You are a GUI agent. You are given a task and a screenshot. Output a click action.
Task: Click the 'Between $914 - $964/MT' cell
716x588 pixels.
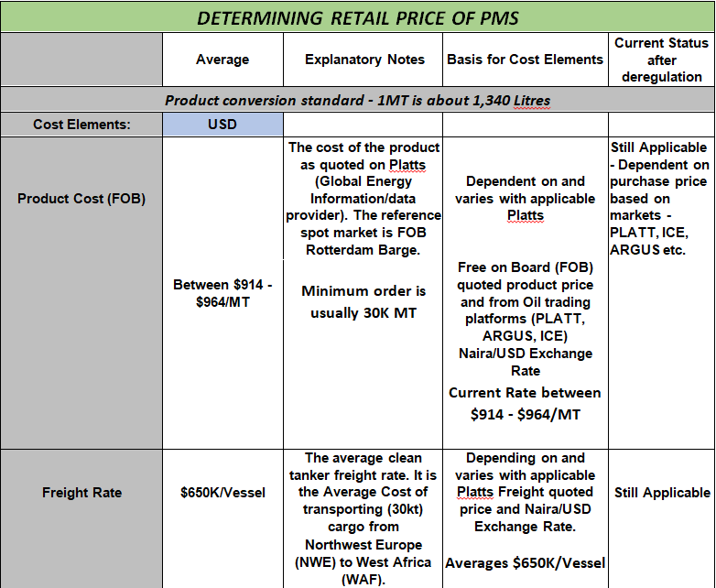tap(222, 293)
